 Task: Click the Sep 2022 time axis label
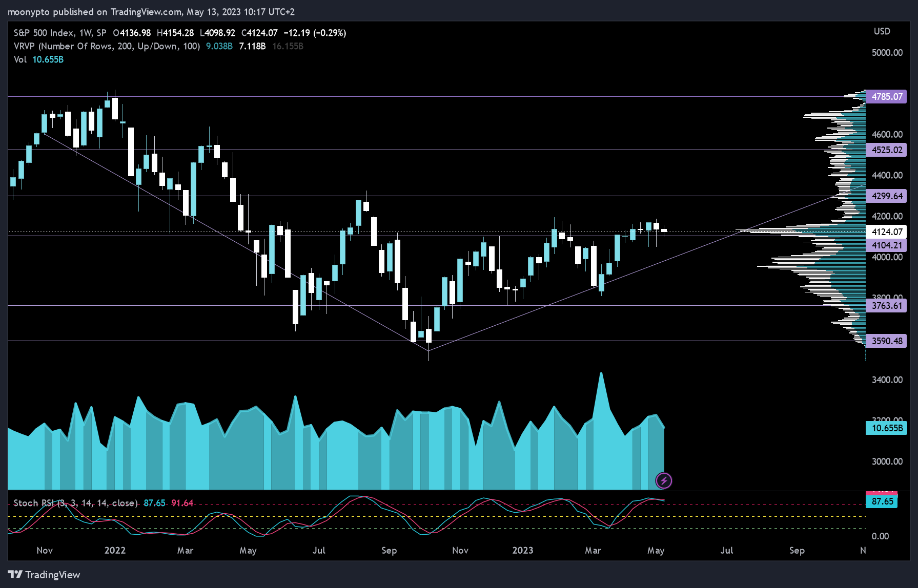coord(389,550)
